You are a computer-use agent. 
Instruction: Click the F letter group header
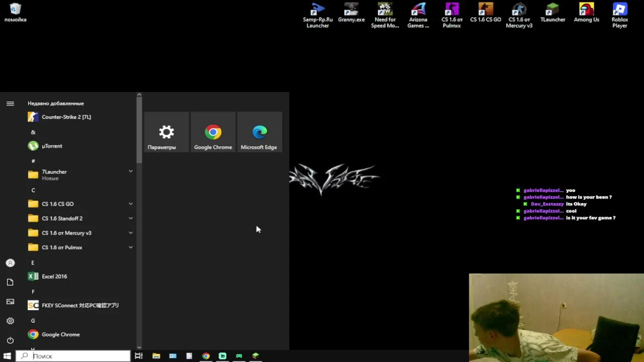pyautogui.click(x=33, y=292)
